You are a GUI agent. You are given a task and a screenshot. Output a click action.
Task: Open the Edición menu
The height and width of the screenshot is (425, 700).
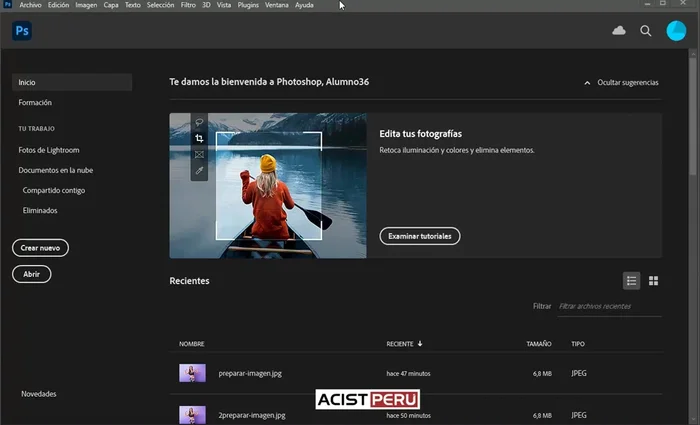58,5
